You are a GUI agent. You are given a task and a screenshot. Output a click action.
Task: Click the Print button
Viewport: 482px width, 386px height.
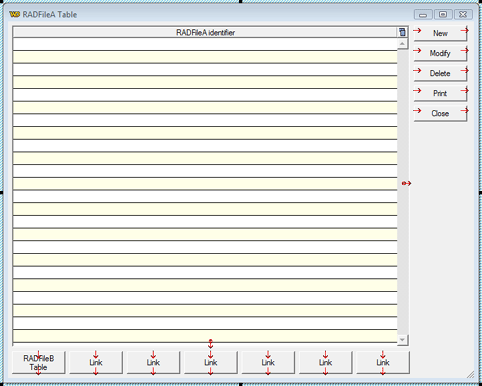[x=440, y=93]
